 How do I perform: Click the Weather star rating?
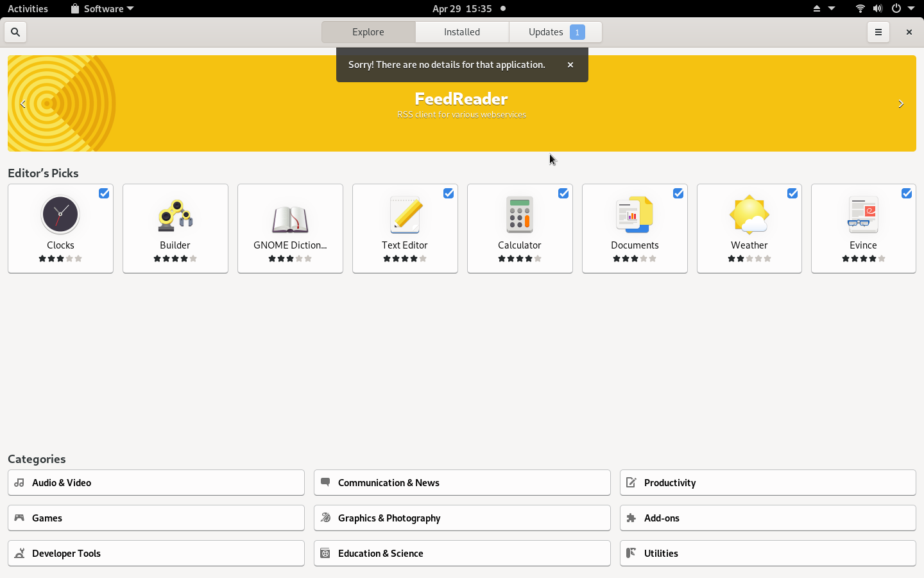click(749, 259)
